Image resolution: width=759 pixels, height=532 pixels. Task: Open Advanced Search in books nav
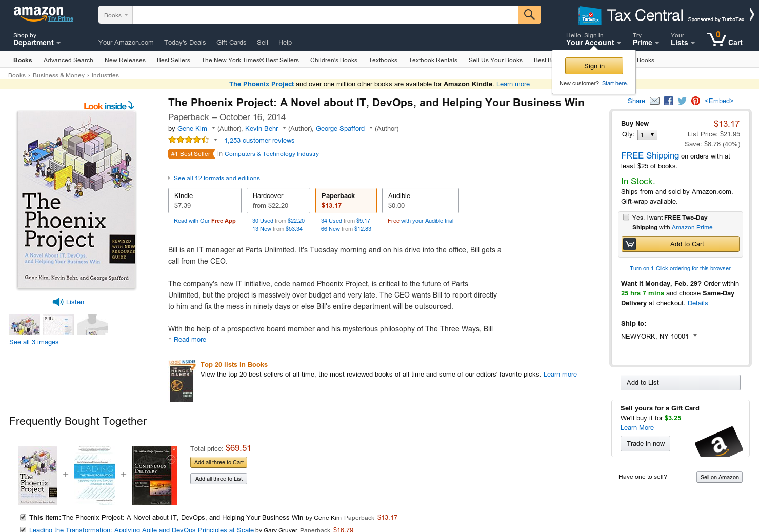tap(68, 60)
